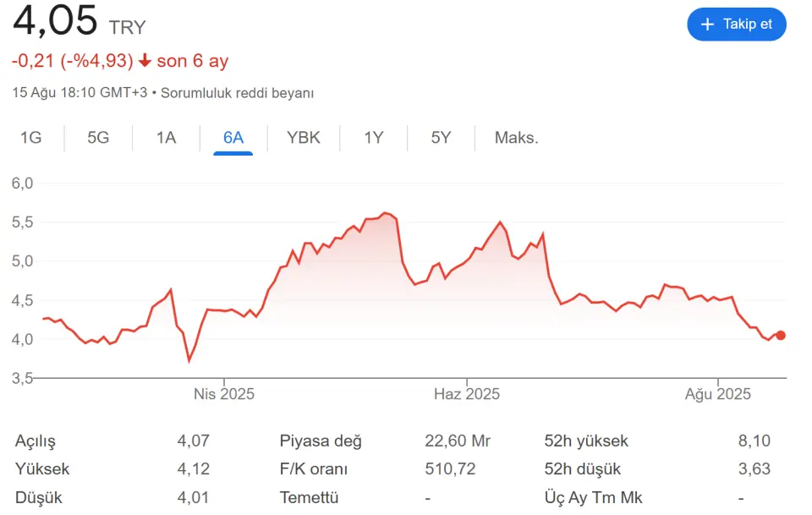The image size is (812, 515).
Task: Switch to the 1G range tab
Action: click(30, 138)
